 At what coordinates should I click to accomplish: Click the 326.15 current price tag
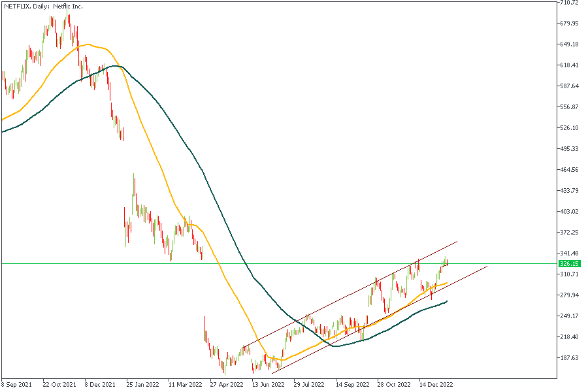[570, 264]
